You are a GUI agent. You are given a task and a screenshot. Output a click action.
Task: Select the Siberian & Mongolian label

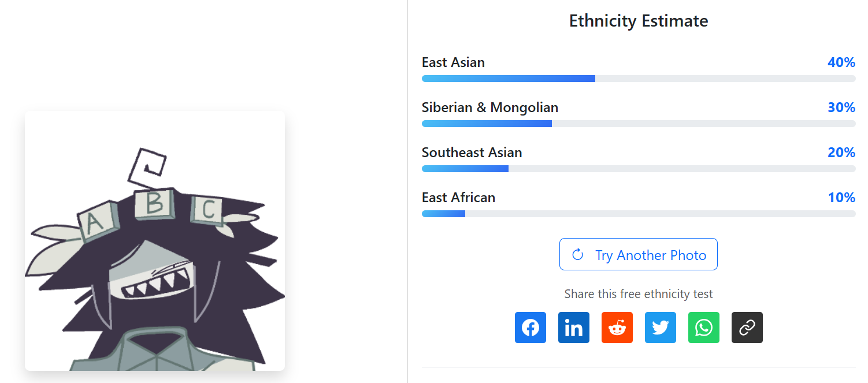click(489, 107)
